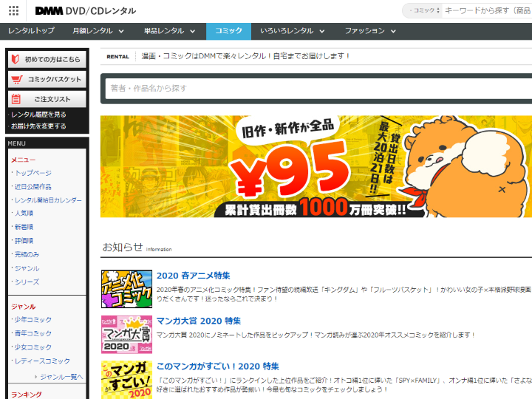Focus the キーワードから探す search field
The image size is (532, 399).
pos(487,10)
